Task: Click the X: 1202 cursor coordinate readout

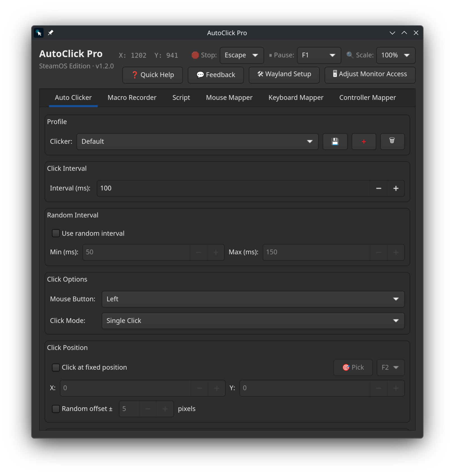Action: (132, 55)
